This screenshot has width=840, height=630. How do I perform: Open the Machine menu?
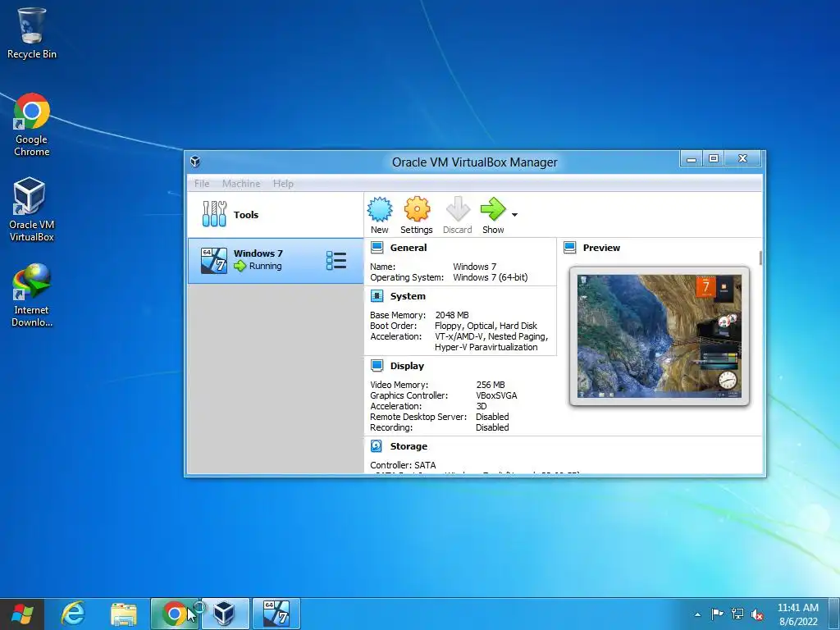tap(241, 184)
